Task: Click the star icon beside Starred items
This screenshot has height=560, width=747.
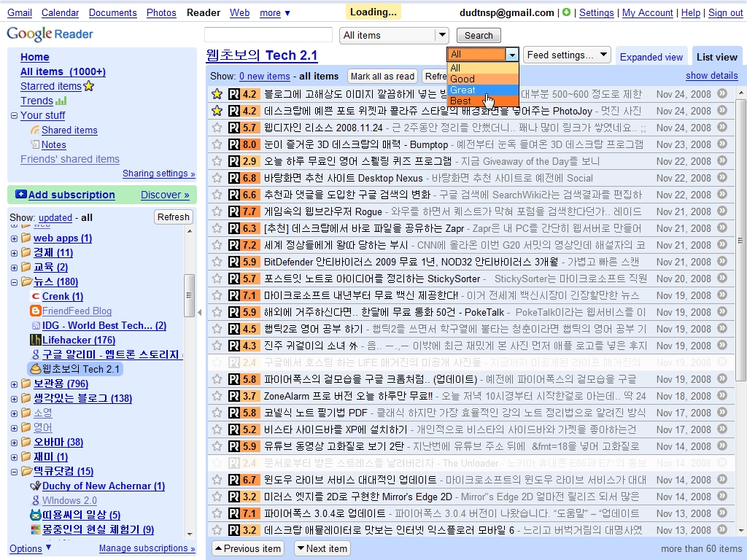Action: 88,86
